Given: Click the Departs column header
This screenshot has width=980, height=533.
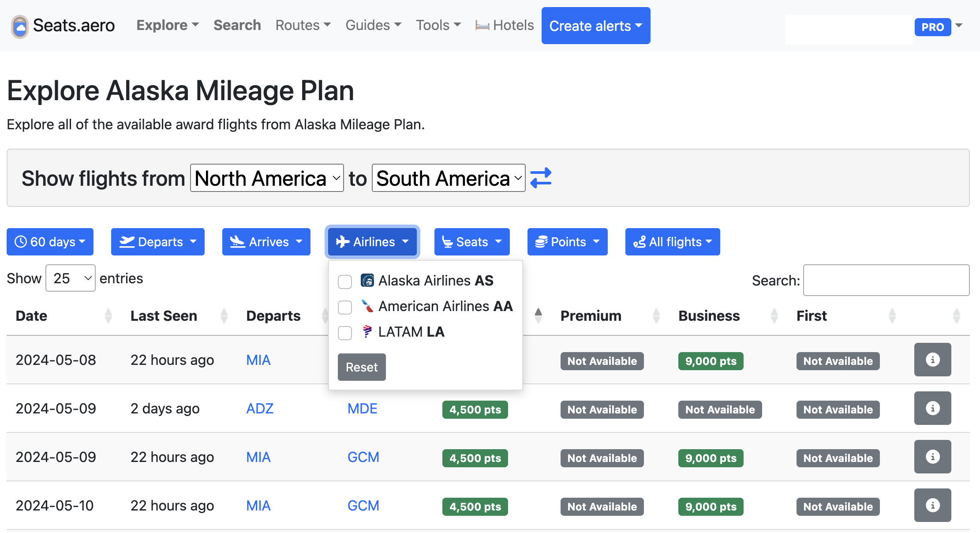Looking at the screenshot, I should coord(273,316).
